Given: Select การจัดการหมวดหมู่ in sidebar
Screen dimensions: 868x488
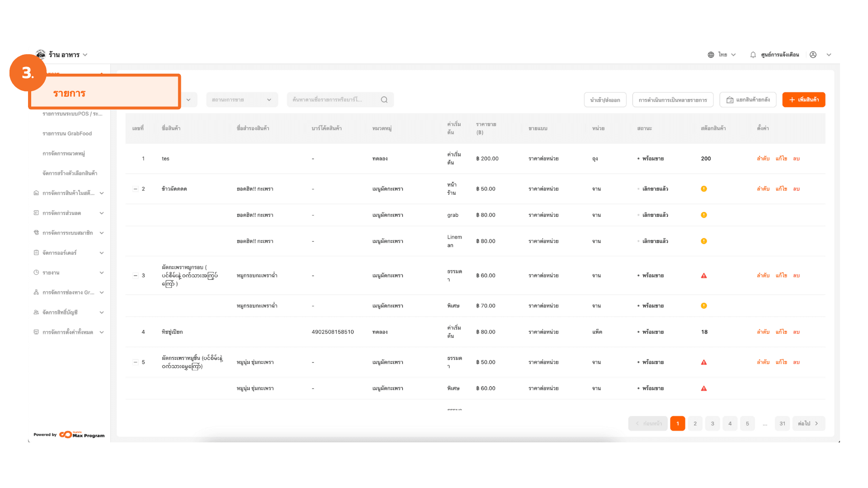Looking at the screenshot, I should (x=64, y=154).
